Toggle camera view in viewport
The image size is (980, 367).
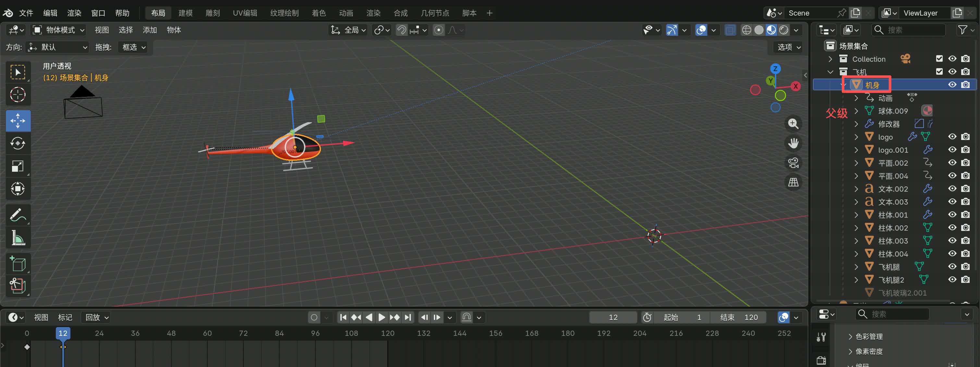[x=793, y=163]
